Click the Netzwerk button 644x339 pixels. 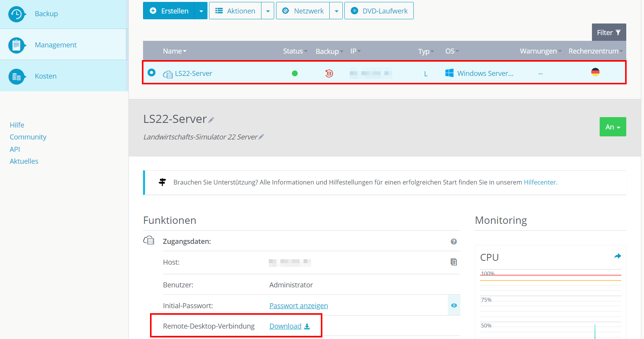click(x=303, y=11)
